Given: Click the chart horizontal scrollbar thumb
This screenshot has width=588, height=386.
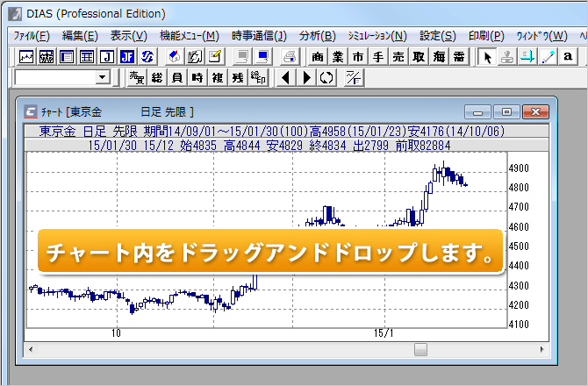Looking at the screenshot, I should click(421, 349).
